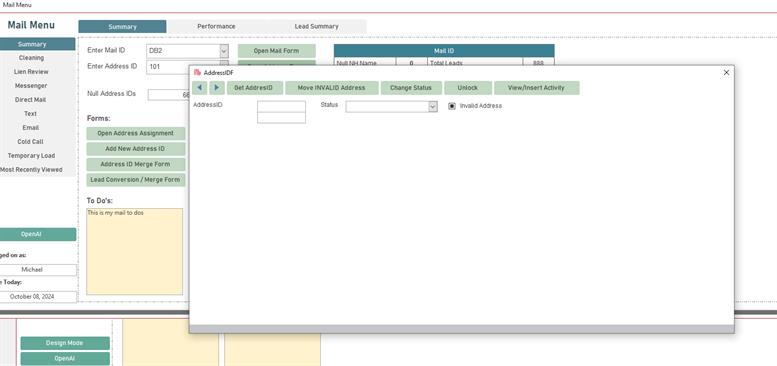Select Cold Call in the sidebar
Image resolution: width=777 pixels, height=366 pixels.
click(x=31, y=142)
